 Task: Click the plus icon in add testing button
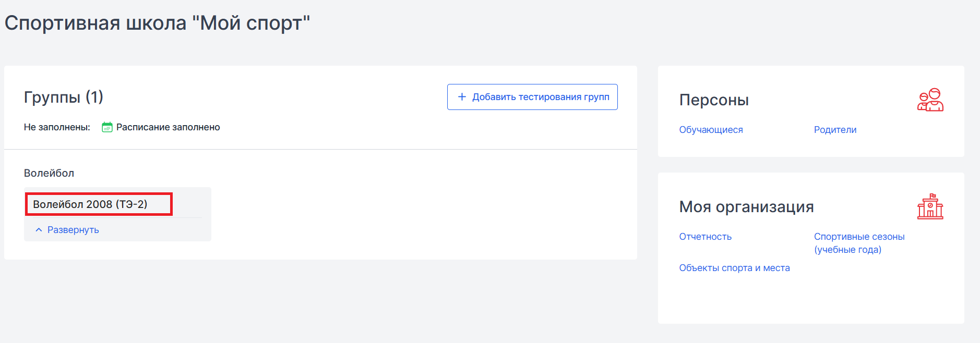[462, 97]
